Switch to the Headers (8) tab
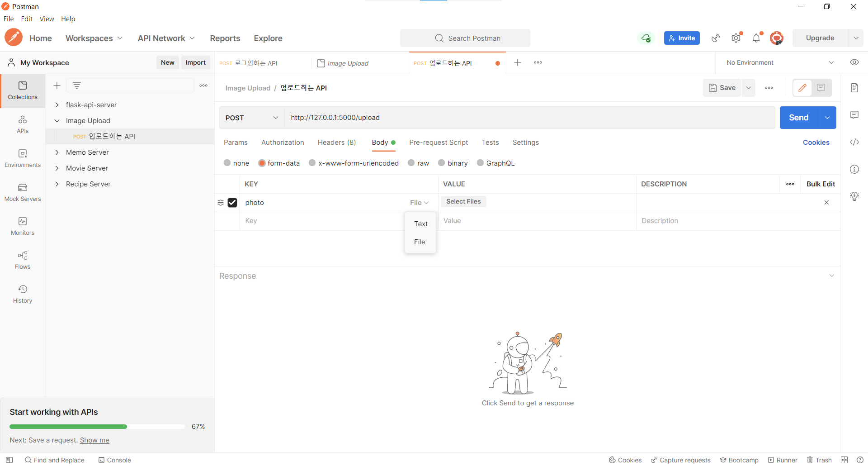The image size is (868, 466). [x=337, y=143]
